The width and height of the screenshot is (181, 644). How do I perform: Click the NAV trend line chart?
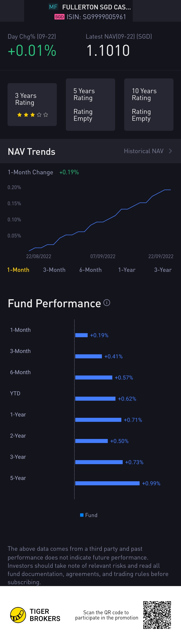tap(100, 220)
